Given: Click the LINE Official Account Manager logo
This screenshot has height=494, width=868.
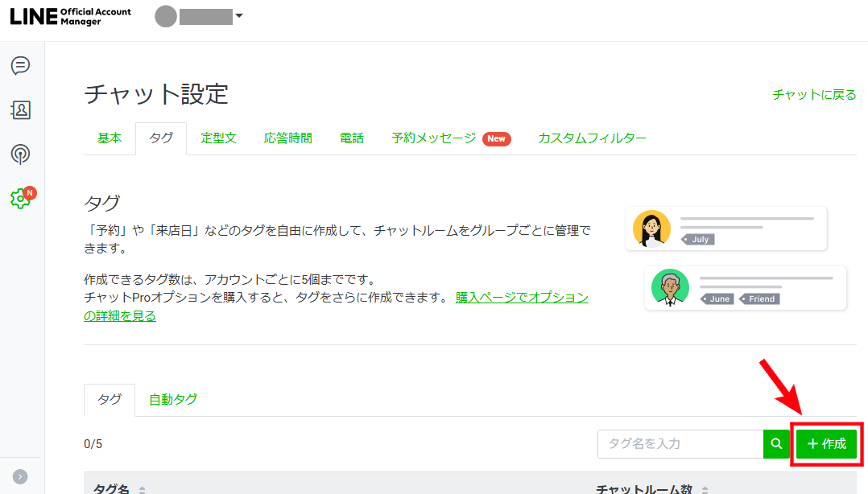Looking at the screenshot, I should (x=71, y=17).
